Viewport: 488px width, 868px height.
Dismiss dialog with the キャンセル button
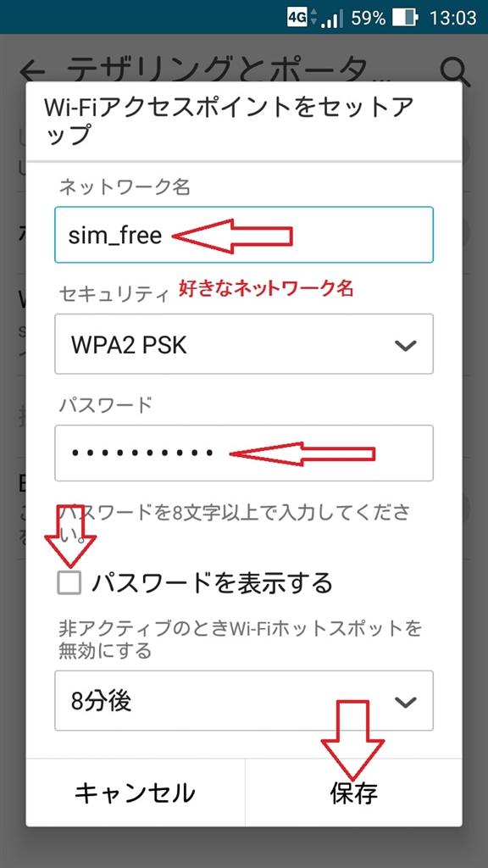(x=135, y=793)
